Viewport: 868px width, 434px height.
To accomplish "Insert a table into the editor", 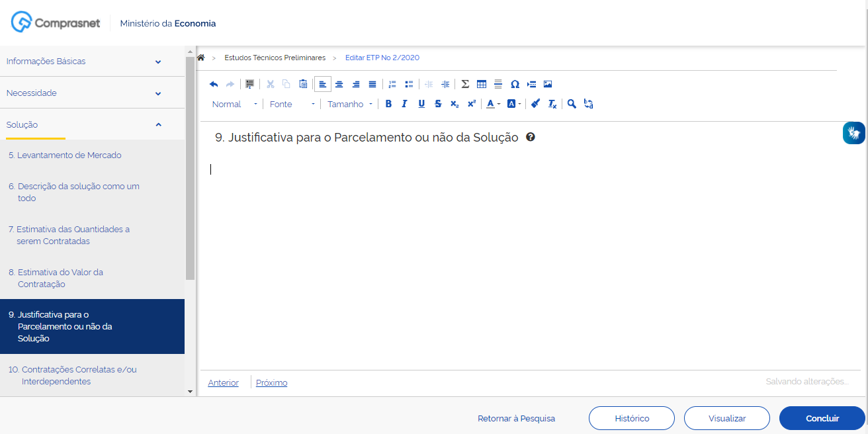I will pos(481,84).
